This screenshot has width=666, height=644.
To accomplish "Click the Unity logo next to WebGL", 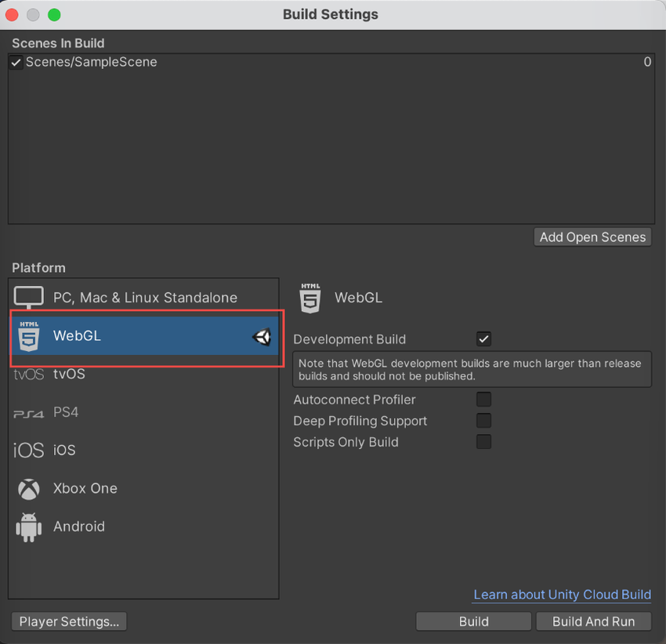I will point(262,336).
